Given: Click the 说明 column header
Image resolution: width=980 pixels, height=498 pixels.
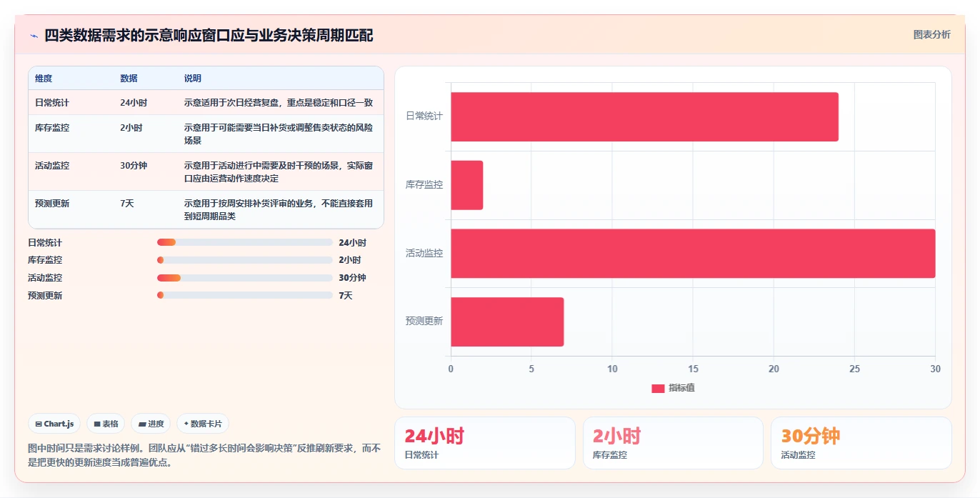Looking at the screenshot, I should (193, 79).
